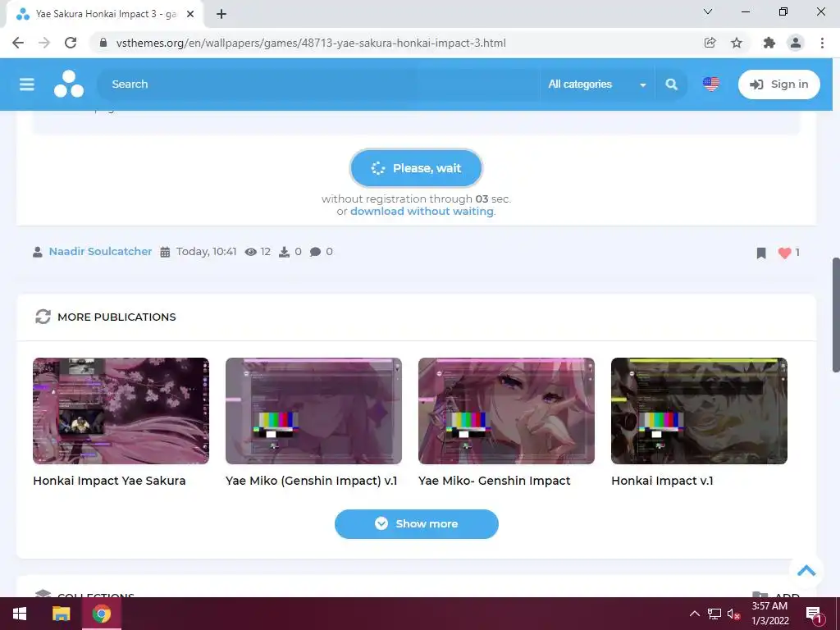Click the downloads count icon

(x=284, y=252)
